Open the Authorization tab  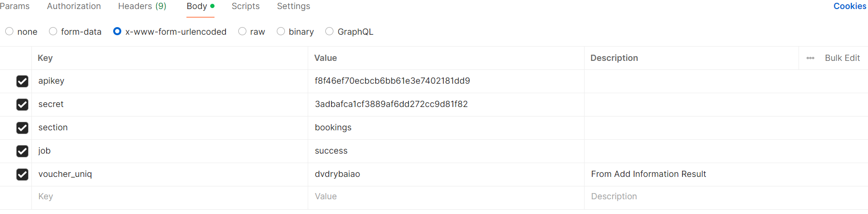pos(74,6)
